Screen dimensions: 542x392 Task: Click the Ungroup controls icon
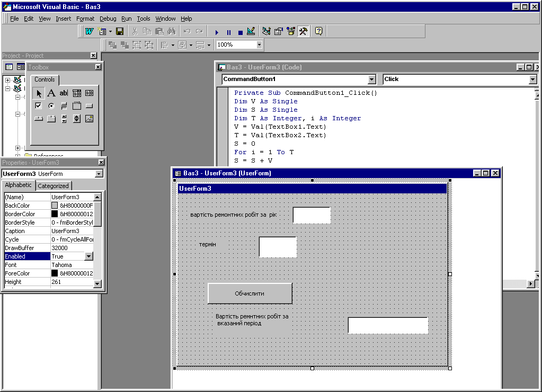[x=149, y=45]
